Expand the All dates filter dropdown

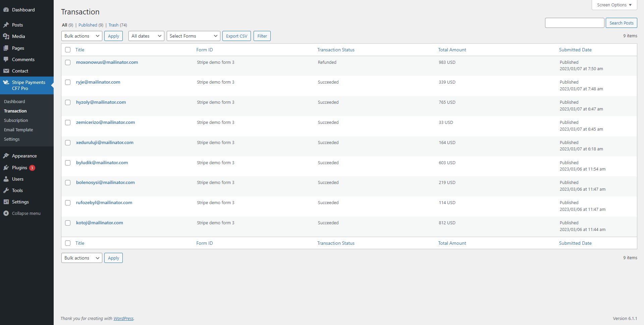[146, 36]
